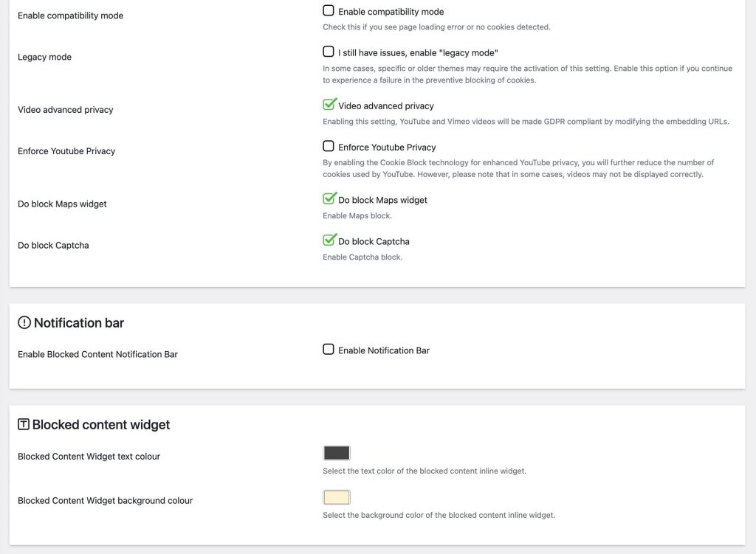Click the Do block Captcha option label
756x554 pixels.
click(x=374, y=241)
